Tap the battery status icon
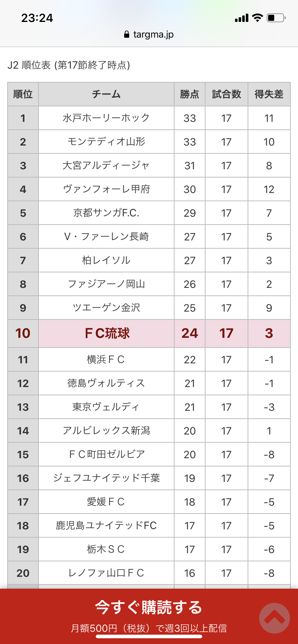 tap(276, 18)
